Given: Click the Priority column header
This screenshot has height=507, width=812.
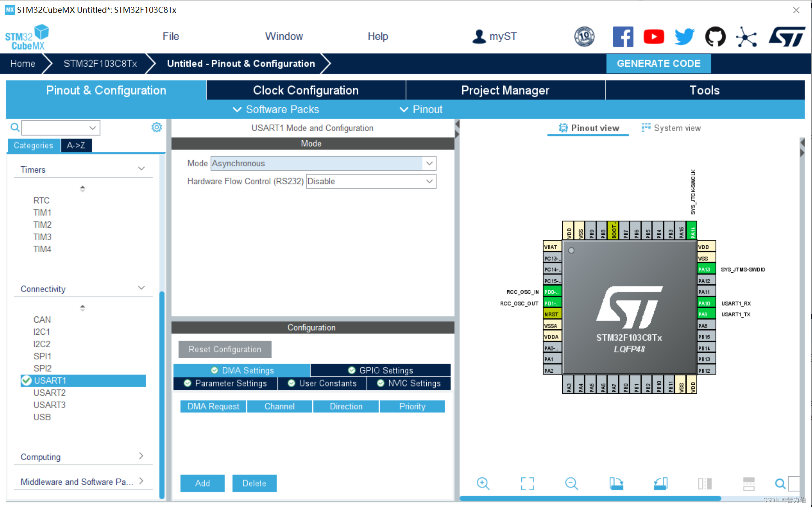Looking at the screenshot, I should [412, 406].
